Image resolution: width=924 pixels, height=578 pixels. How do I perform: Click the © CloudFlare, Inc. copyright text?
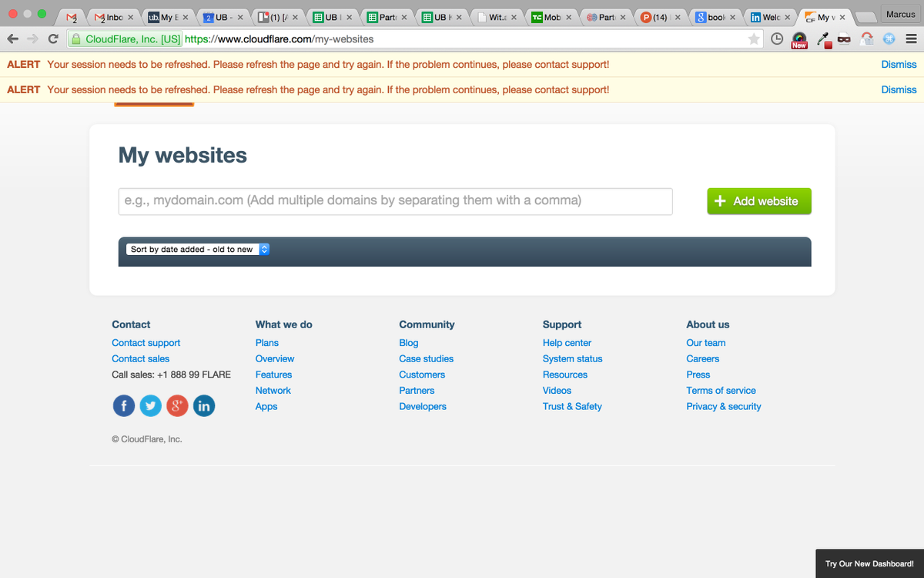[147, 439]
